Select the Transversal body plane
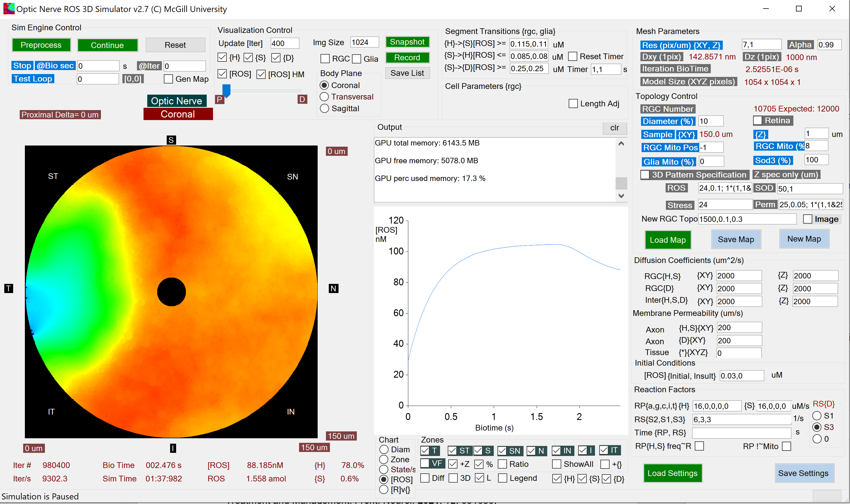This screenshot has width=850, height=504. pos(324,97)
